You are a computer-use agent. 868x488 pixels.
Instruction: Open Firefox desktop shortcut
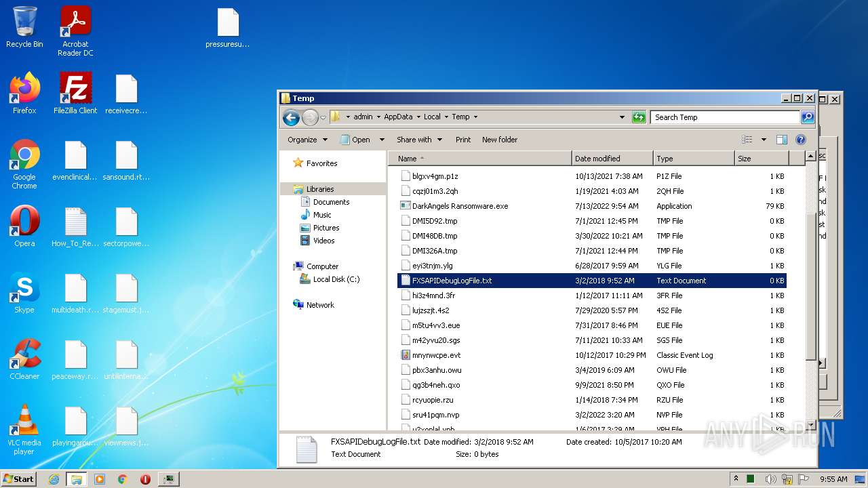[x=24, y=93]
